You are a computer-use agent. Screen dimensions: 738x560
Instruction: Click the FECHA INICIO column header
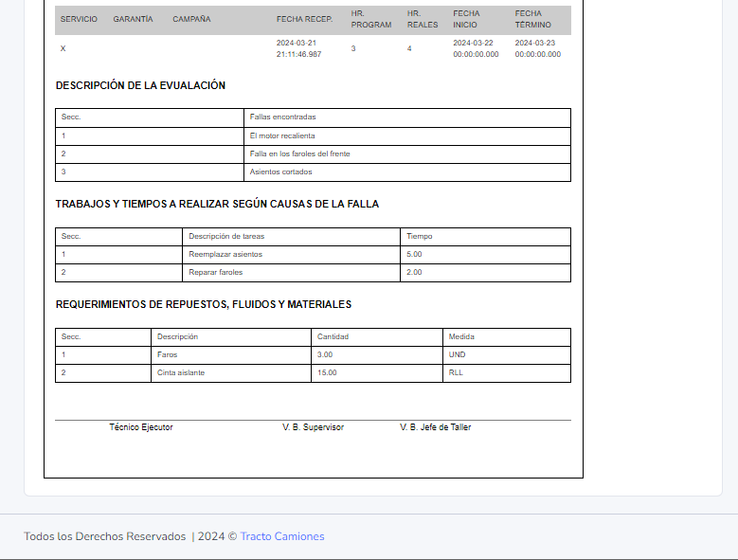(466, 19)
